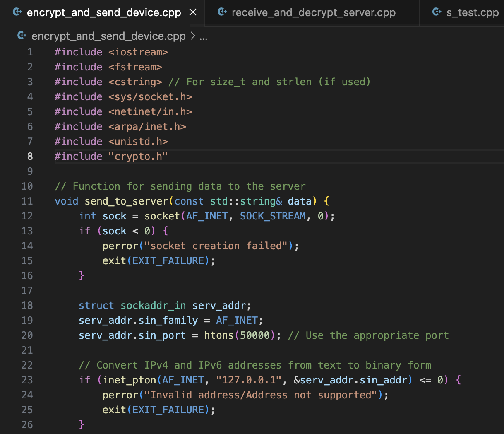Image resolution: width=504 pixels, height=434 pixels.
Task: Click the "socket creation failed" string
Action: pyautogui.click(x=216, y=246)
